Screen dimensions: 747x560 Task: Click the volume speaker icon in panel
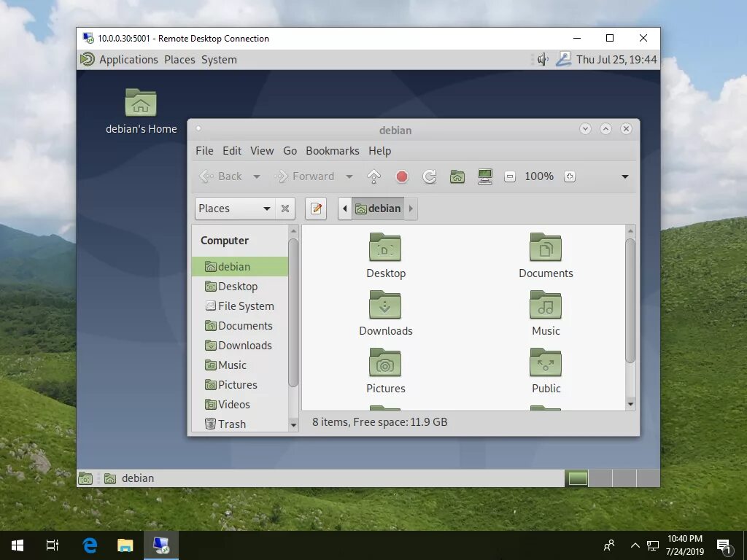pos(543,60)
